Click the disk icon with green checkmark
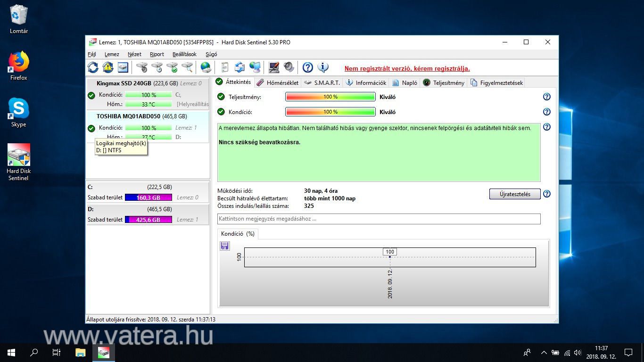 click(x=172, y=67)
